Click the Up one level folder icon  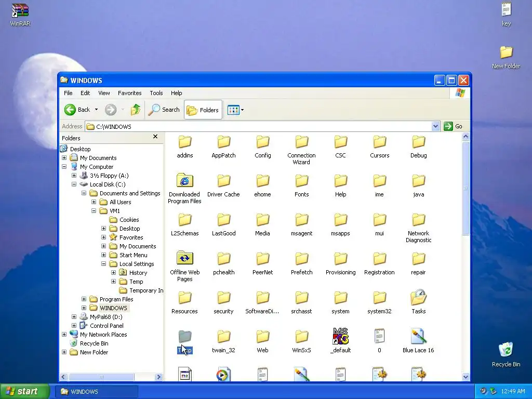click(136, 110)
